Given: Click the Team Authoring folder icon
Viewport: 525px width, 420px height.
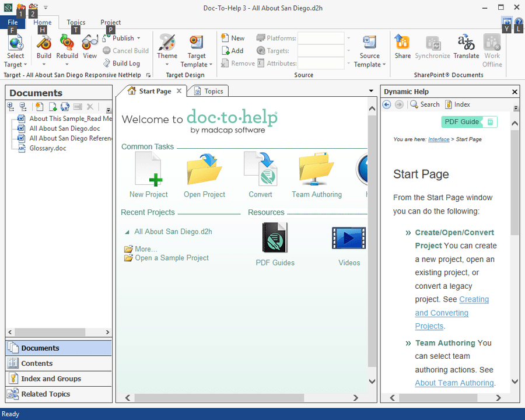Looking at the screenshot, I should coord(316,169).
